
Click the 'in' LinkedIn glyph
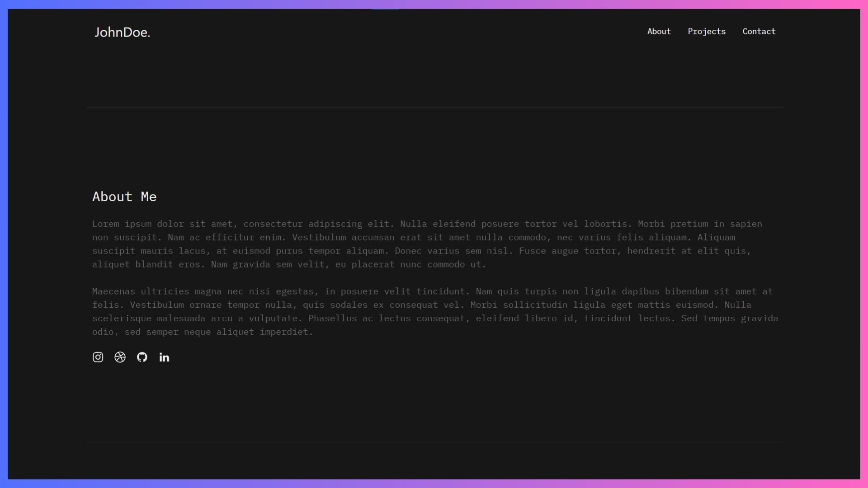click(x=164, y=357)
